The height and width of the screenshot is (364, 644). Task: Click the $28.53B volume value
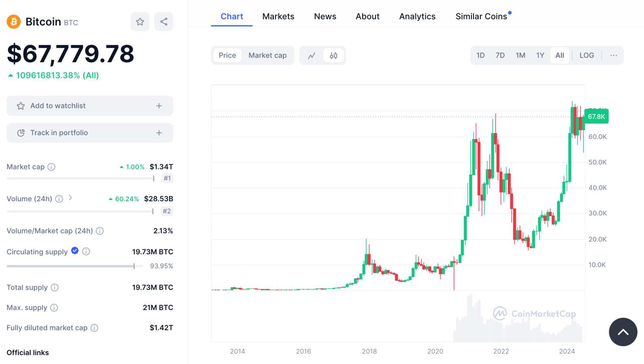159,199
